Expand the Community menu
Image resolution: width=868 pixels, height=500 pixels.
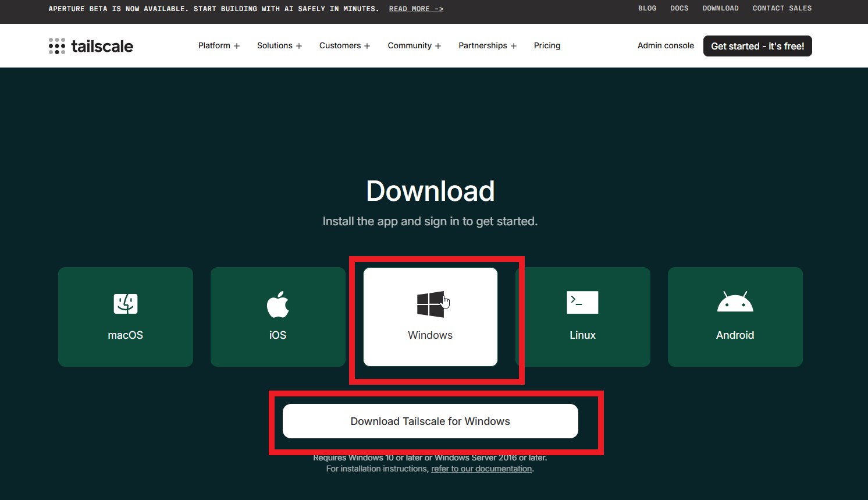(x=414, y=45)
